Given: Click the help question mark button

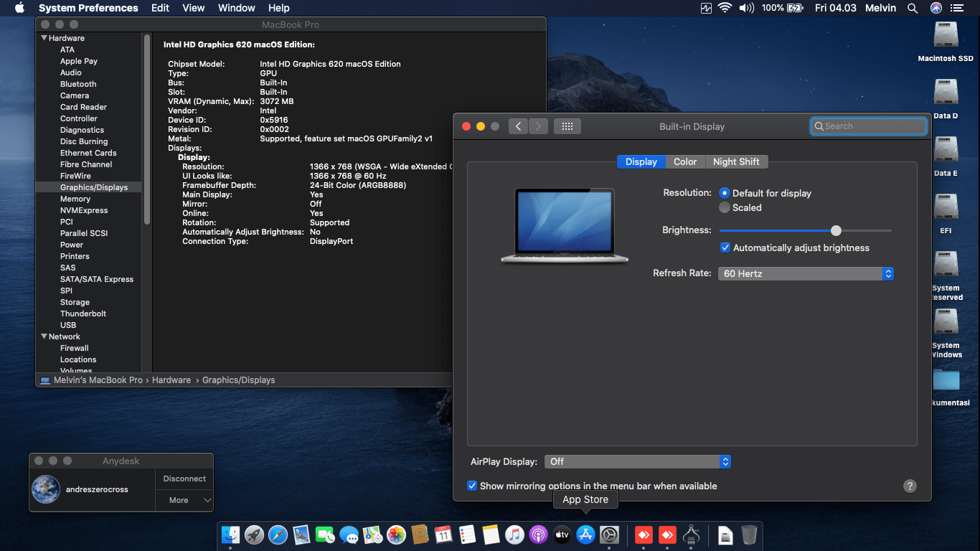Looking at the screenshot, I should [x=910, y=486].
